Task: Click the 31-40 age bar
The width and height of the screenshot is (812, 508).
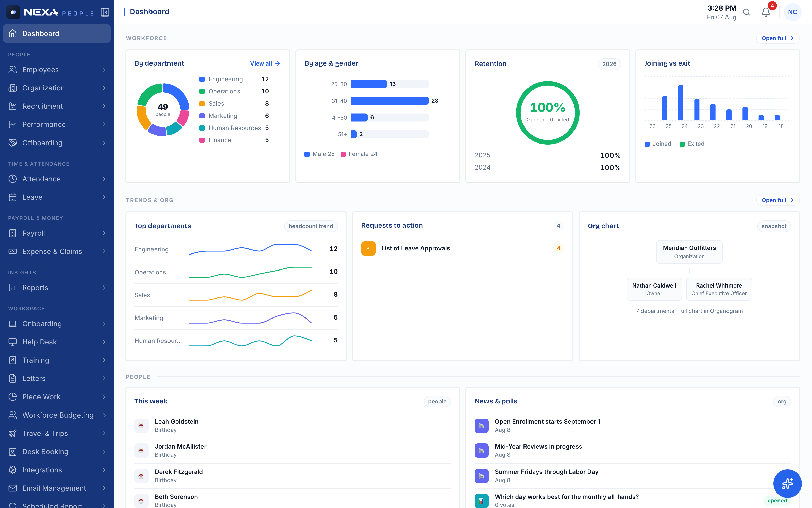Action: tap(390, 101)
